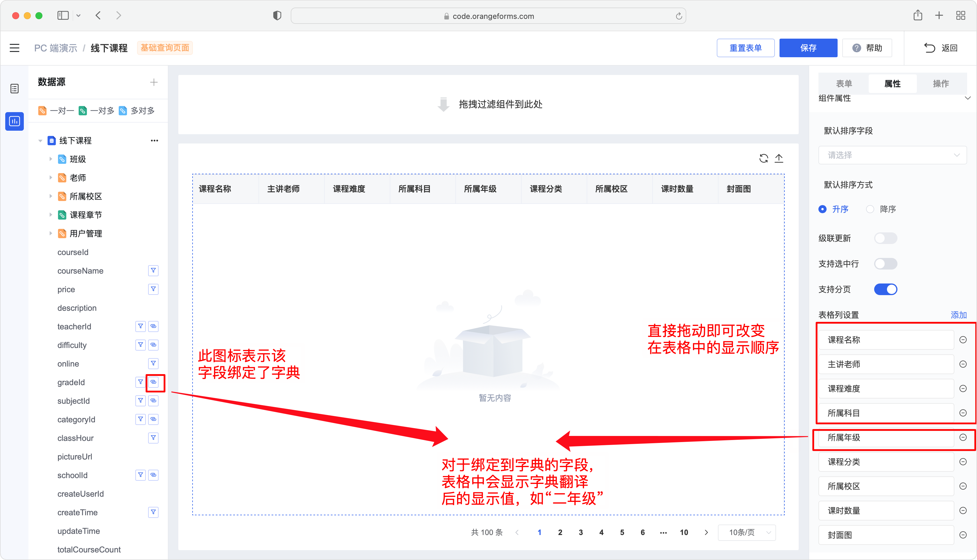
Task: Open Safari tab overview grid icon
Action: [960, 15]
